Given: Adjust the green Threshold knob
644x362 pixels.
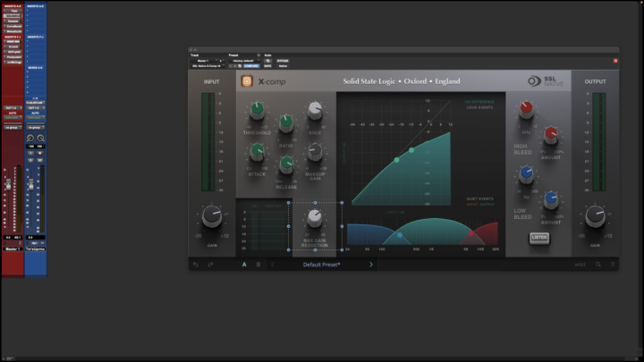Looking at the screenshot, I should (257, 110).
